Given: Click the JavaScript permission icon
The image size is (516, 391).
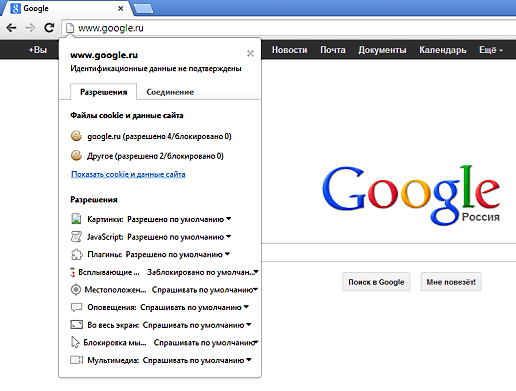Looking at the screenshot, I should [x=76, y=237].
